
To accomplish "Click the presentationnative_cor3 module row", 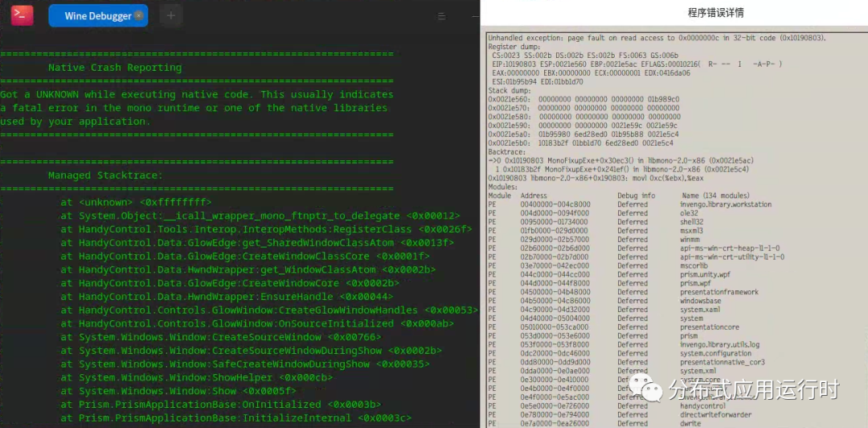I will pyautogui.click(x=626, y=362).
